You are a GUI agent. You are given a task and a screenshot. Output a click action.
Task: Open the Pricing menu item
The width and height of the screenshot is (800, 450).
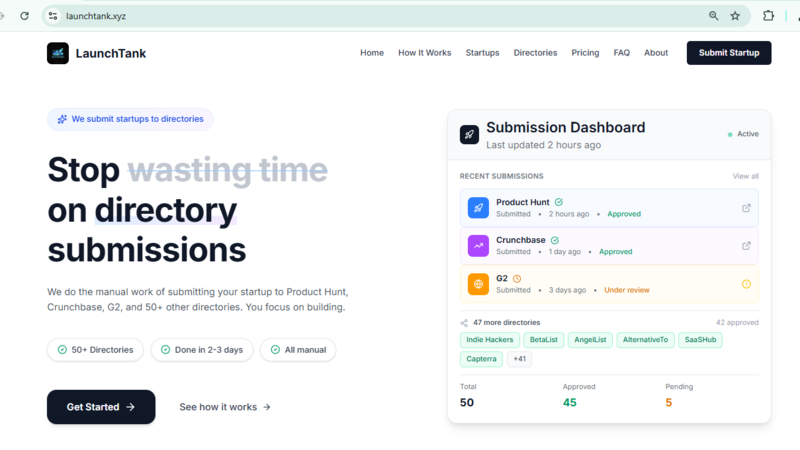[x=585, y=53]
